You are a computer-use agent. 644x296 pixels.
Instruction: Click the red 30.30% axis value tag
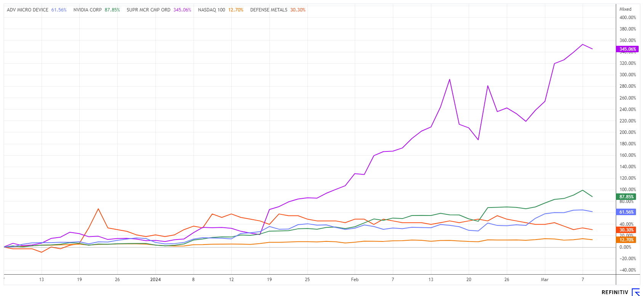pos(626,230)
